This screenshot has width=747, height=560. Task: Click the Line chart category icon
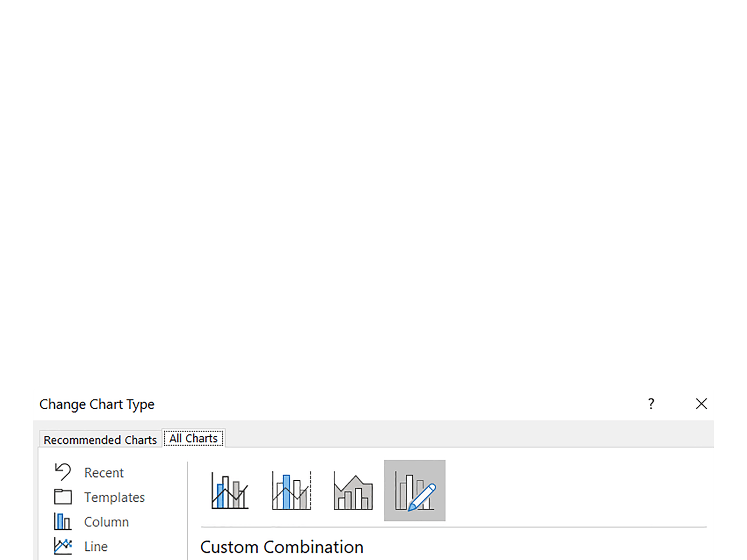coord(63,546)
